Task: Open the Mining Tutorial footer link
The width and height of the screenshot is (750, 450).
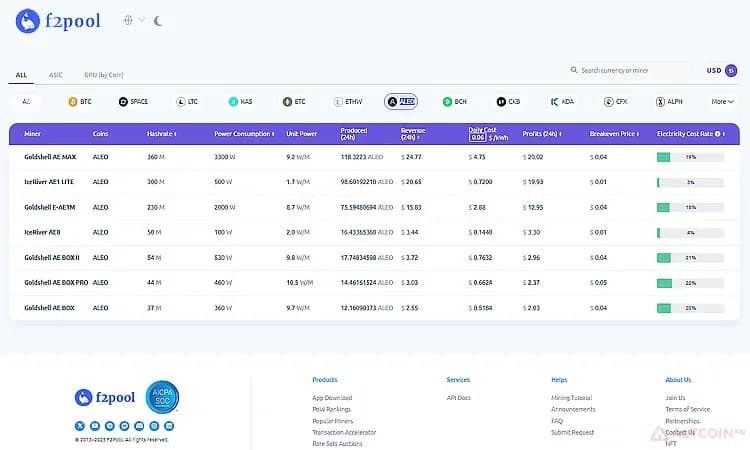Action: pos(571,398)
